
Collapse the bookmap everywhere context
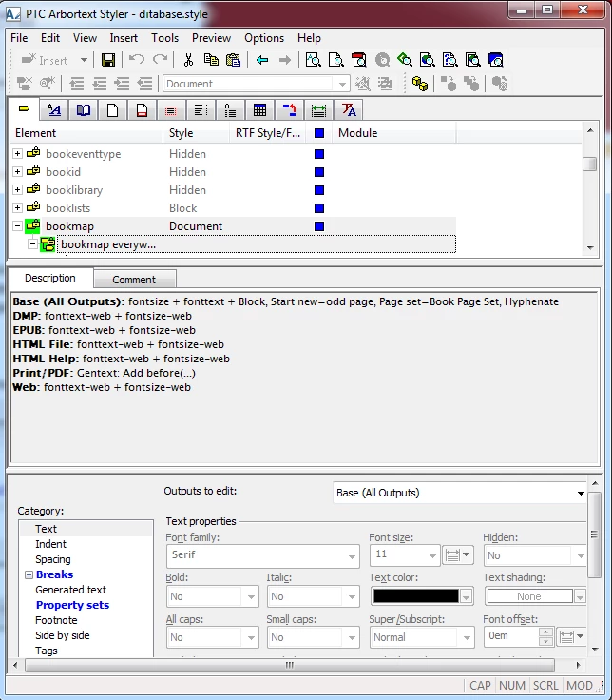pyautogui.click(x=32, y=244)
